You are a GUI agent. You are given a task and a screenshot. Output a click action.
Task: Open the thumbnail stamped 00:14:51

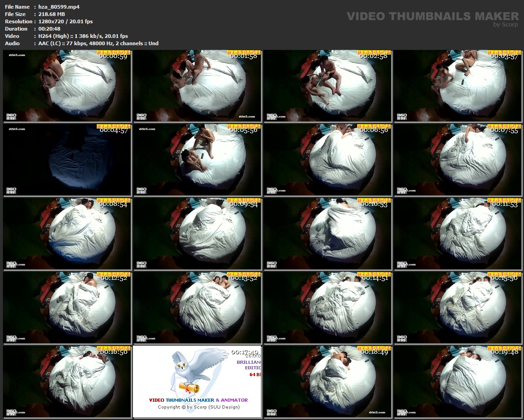coord(328,308)
